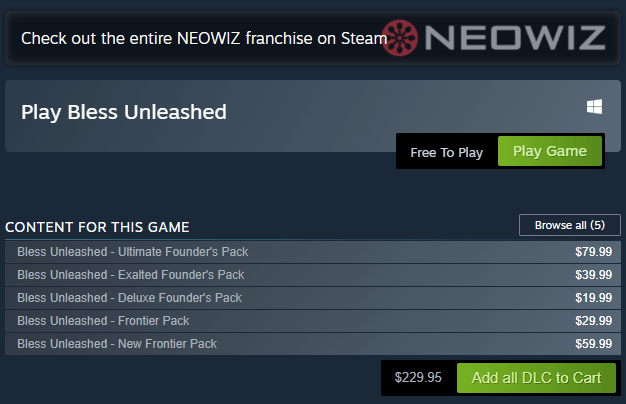Open the NEOWIZ franchise banner text
This screenshot has height=404, width=626.
pos(204,38)
